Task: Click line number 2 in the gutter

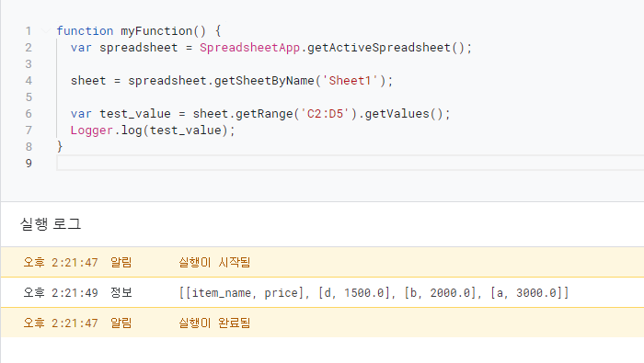Action: (29, 48)
